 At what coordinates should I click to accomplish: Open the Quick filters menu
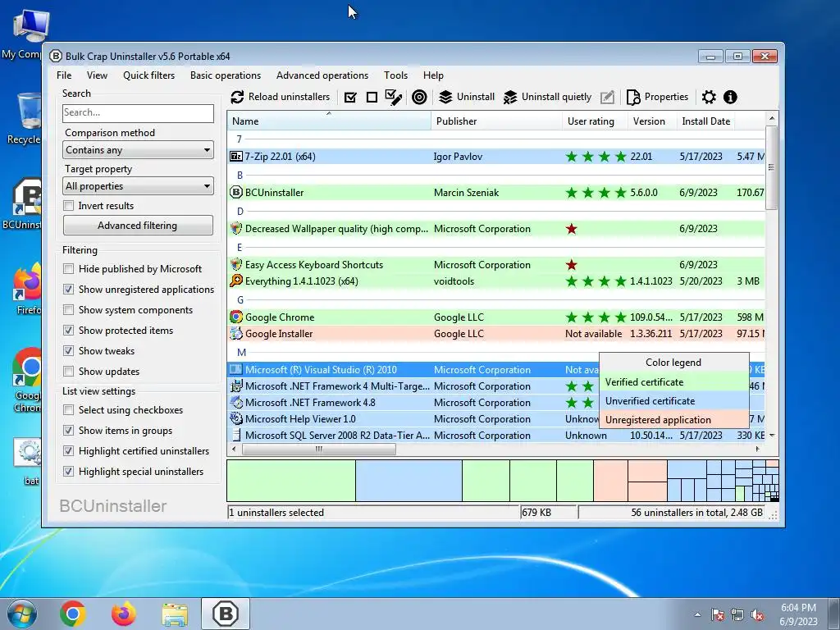149,75
